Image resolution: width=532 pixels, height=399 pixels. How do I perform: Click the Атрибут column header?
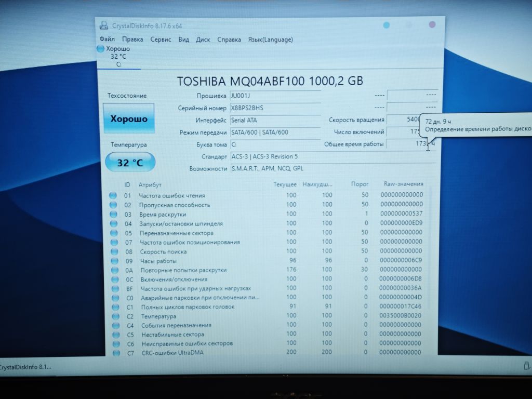click(x=150, y=185)
